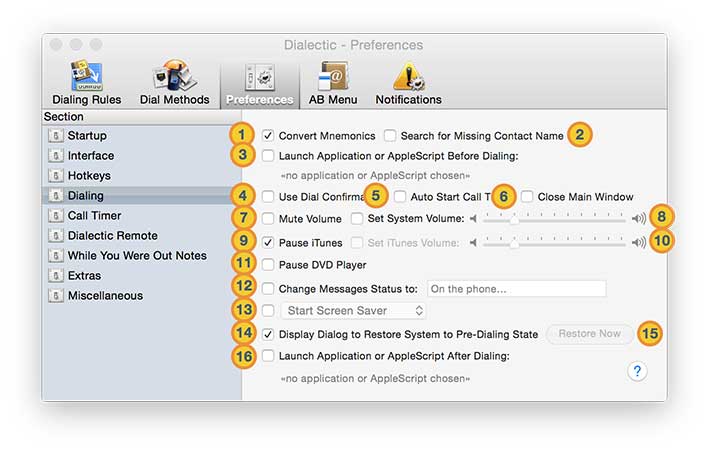Click the Dialing section icon
The image size is (709, 452).
tap(56, 196)
